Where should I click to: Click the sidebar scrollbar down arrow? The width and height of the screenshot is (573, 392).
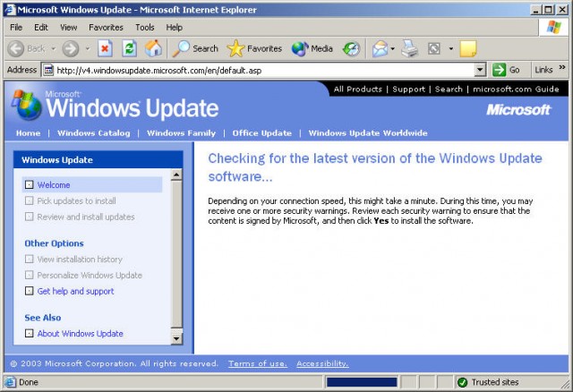tap(176, 338)
